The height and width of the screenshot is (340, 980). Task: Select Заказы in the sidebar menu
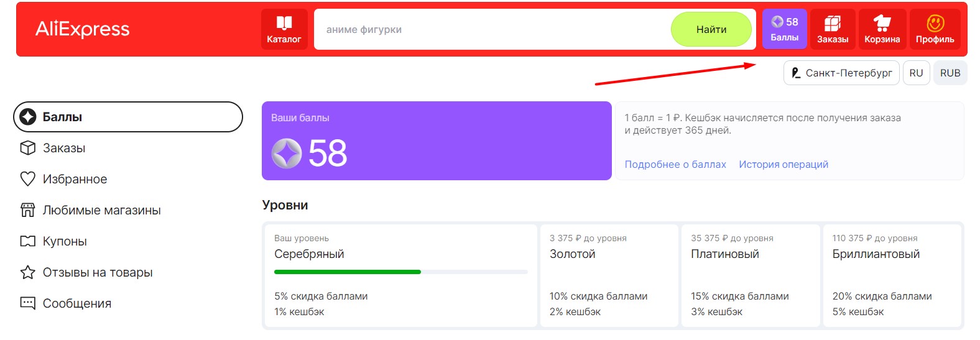pyautogui.click(x=64, y=148)
